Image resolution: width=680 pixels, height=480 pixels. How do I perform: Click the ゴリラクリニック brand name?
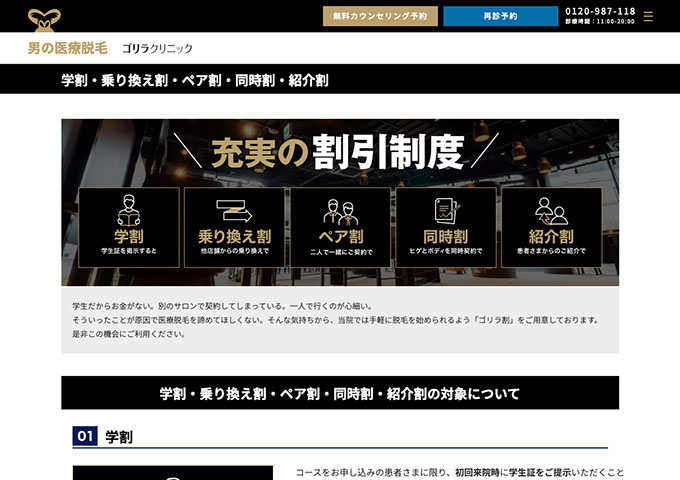coord(157,48)
